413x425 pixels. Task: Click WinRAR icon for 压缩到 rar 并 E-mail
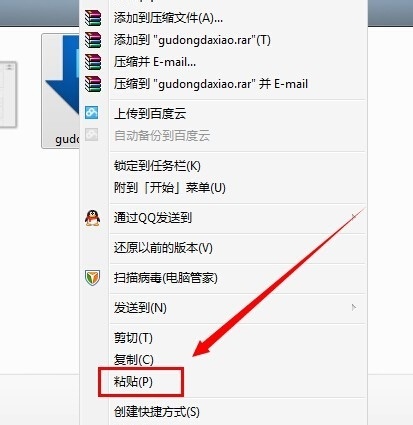93,84
